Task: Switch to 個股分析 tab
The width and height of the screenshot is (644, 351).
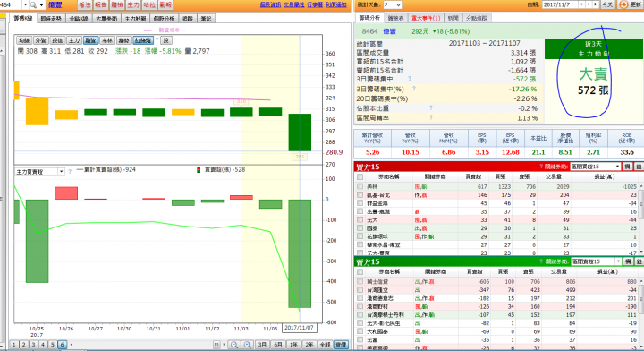Action: click(x=164, y=19)
